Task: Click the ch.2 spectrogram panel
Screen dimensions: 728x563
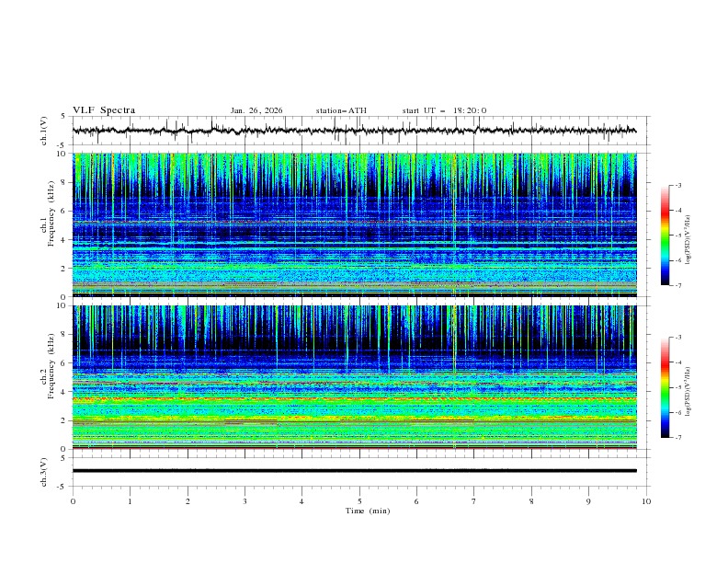Action: point(354,377)
